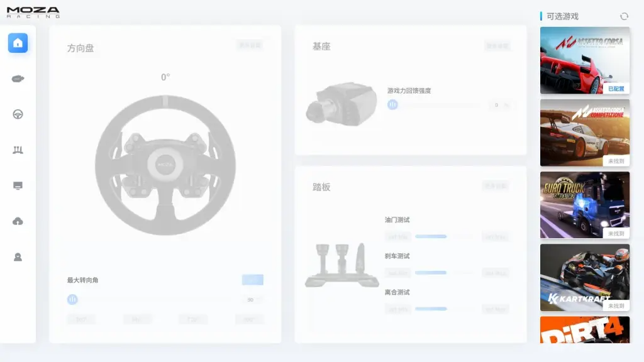The image size is (644, 362).
Task: Click the 离合测试 label
Action: coord(397,292)
